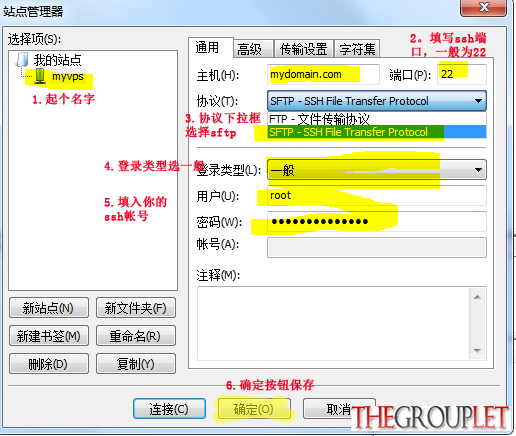This screenshot has height=436, width=516.
Task: Click the 密码 password field
Action: (x=377, y=221)
